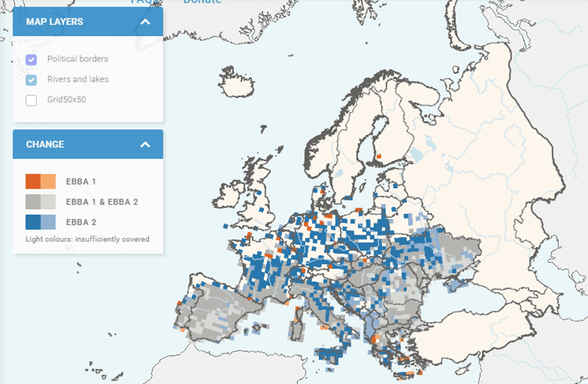This screenshot has width=588, height=384.
Task: Click the MAP LAYERS header title
Action: click(54, 22)
